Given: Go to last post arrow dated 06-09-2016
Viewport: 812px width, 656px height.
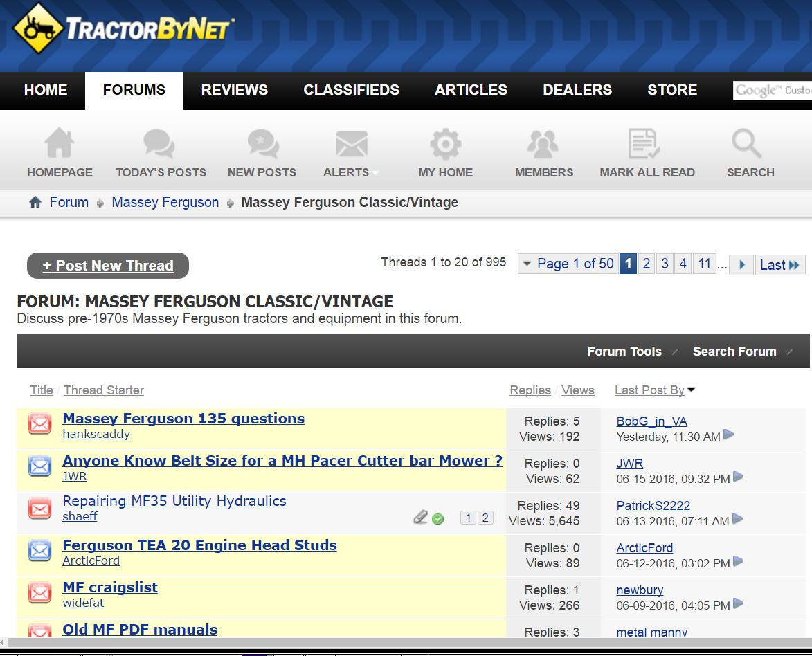Looking at the screenshot, I should point(739,603).
